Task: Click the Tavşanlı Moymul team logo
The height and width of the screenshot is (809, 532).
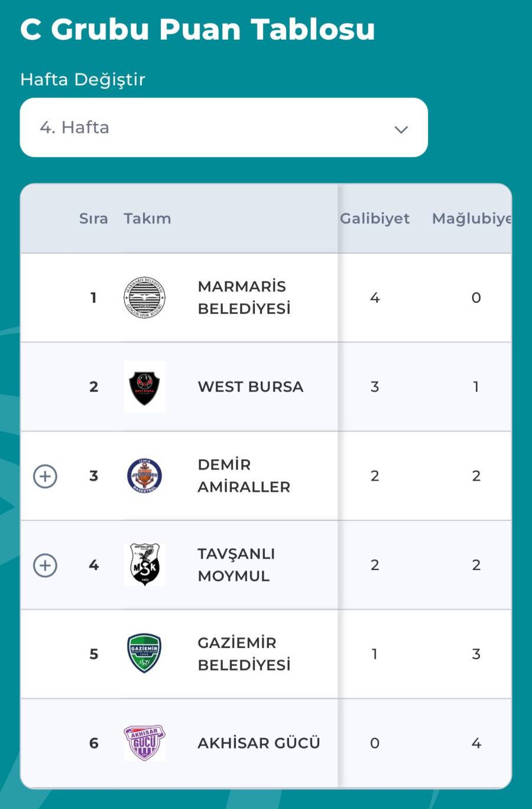Action: 144,565
